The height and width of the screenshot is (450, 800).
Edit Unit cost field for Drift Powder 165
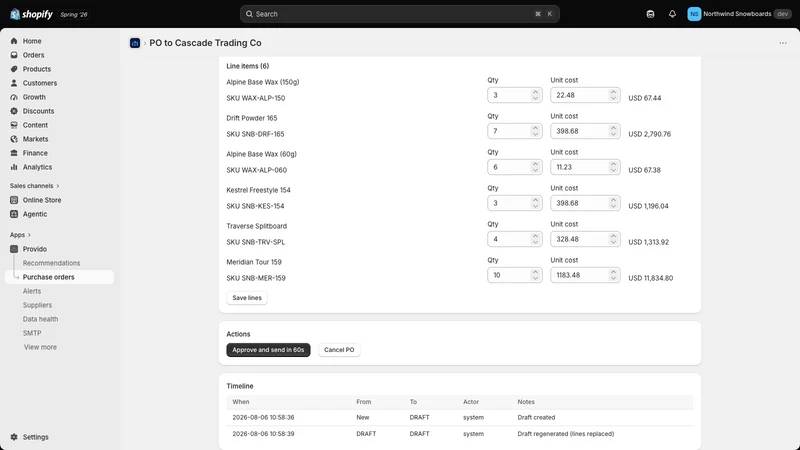coord(585,131)
